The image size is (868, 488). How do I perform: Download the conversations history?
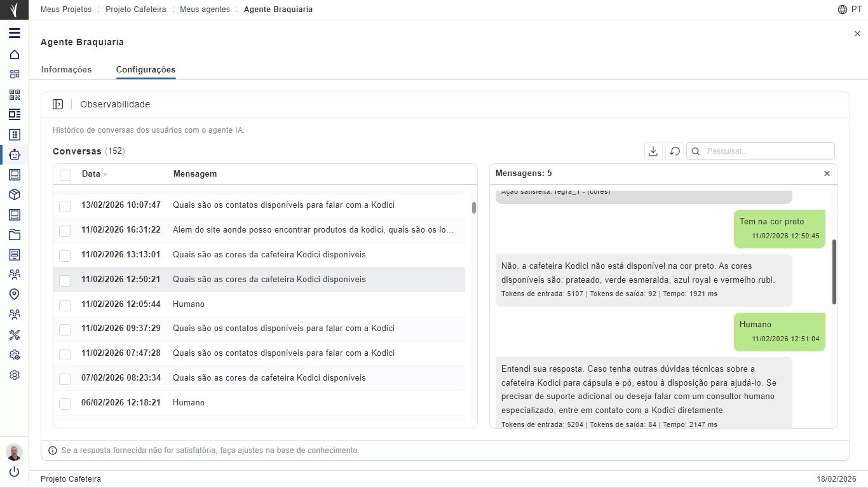click(x=653, y=151)
